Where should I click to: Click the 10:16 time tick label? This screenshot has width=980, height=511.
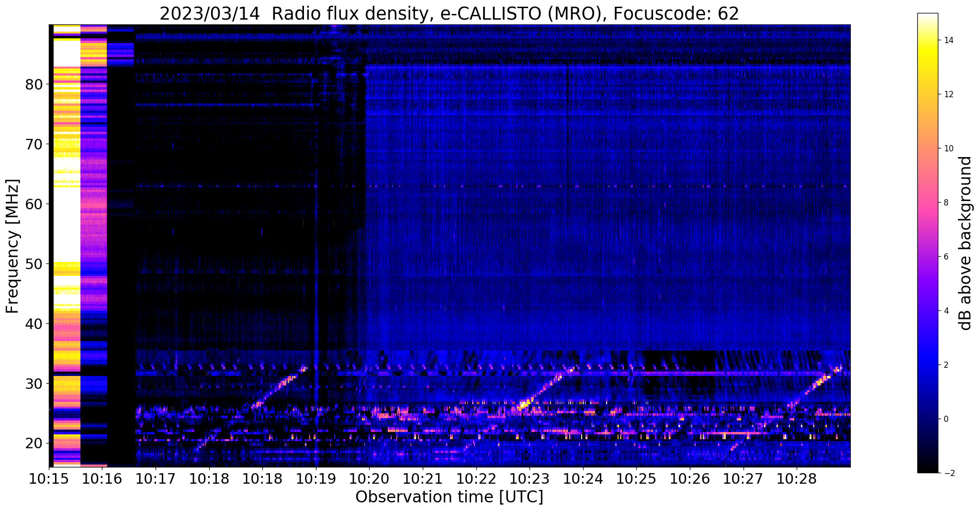point(102,479)
